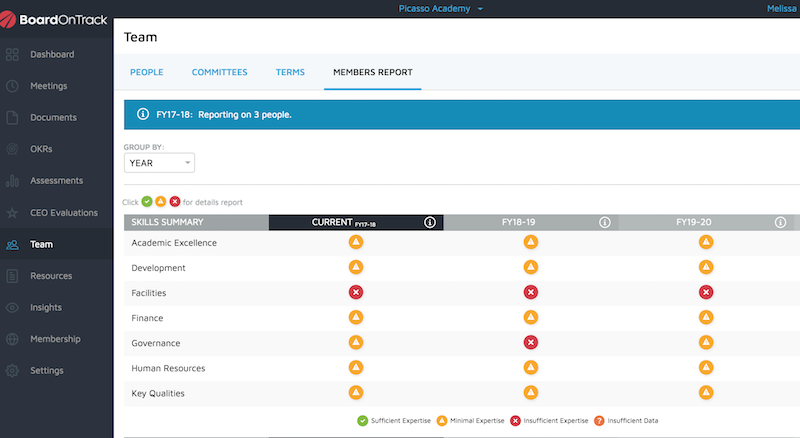Click info icon in FY19-20 column header

coord(780,223)
